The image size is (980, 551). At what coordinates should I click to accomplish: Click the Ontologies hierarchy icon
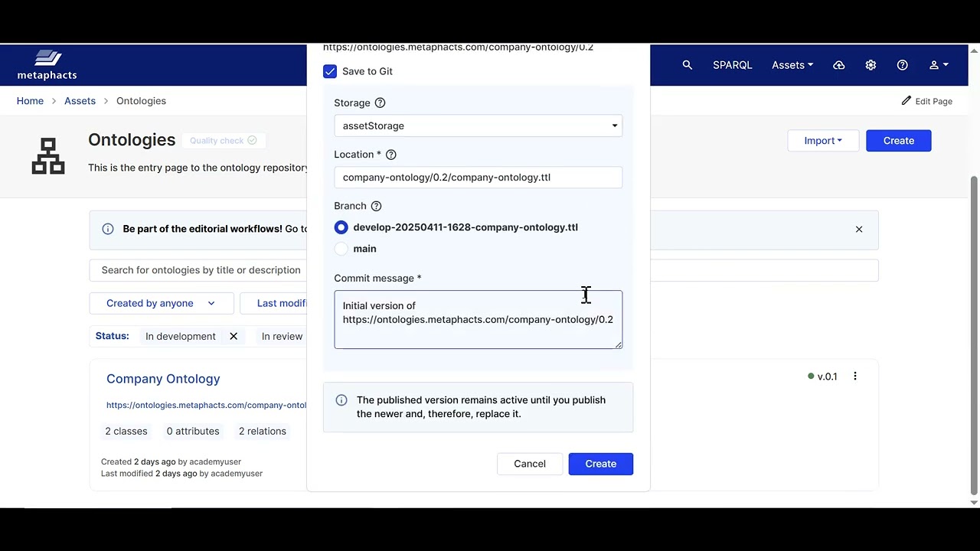pyautogui.click(x=48, y=155)
